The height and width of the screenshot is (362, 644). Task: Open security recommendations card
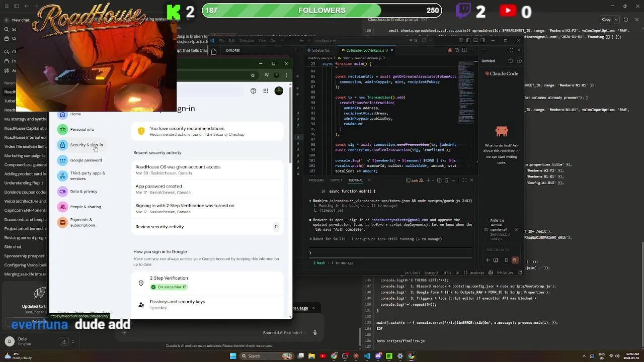(x=208, y=131)
